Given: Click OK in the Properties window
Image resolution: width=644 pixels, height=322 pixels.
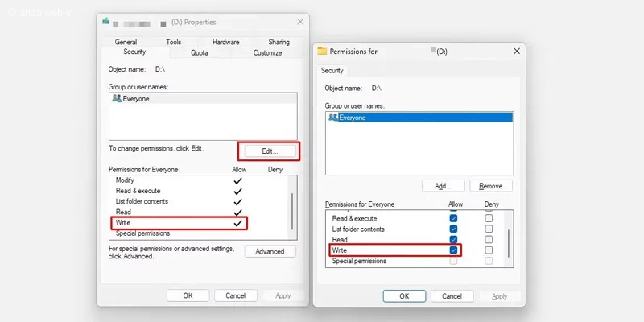Looking at the screenshot, I should (188, 295).
